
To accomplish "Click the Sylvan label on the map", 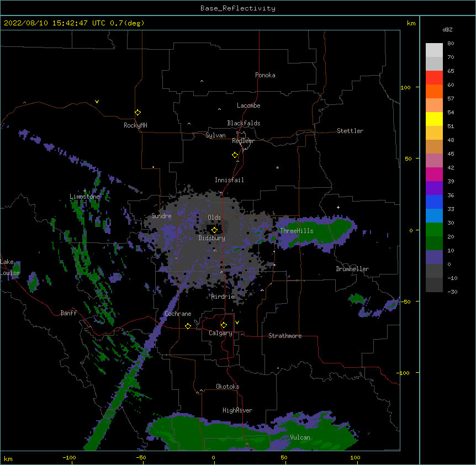I will click(215, 135).
